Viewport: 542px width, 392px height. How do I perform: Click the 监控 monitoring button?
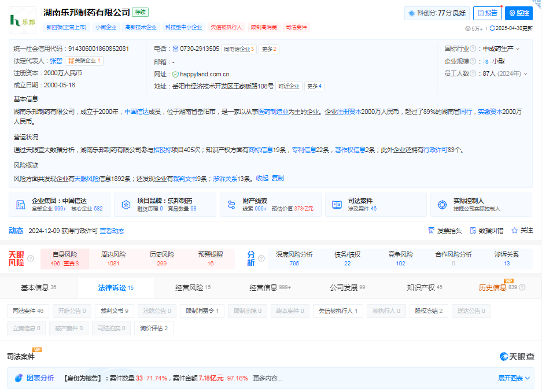pos(519,13)
